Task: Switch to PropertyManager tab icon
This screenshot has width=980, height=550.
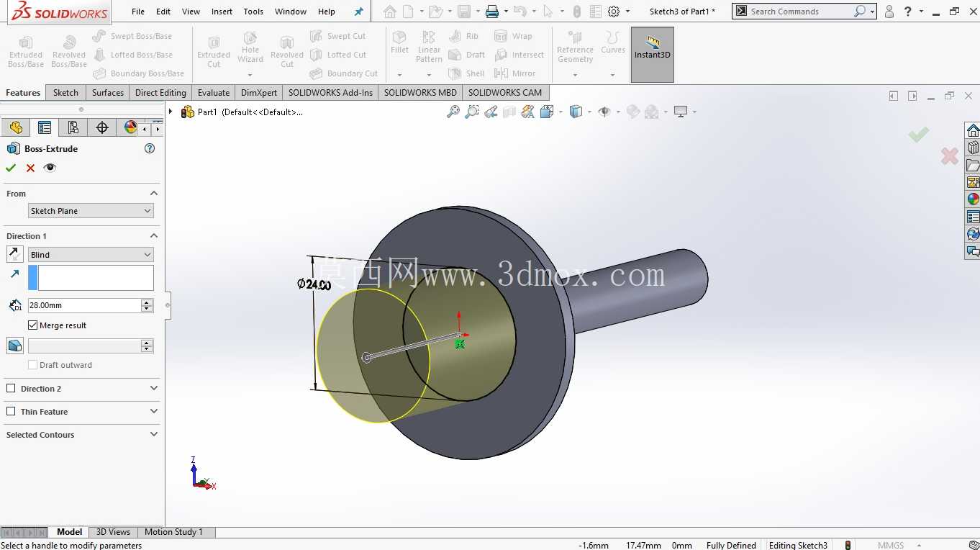Action: 45,127
